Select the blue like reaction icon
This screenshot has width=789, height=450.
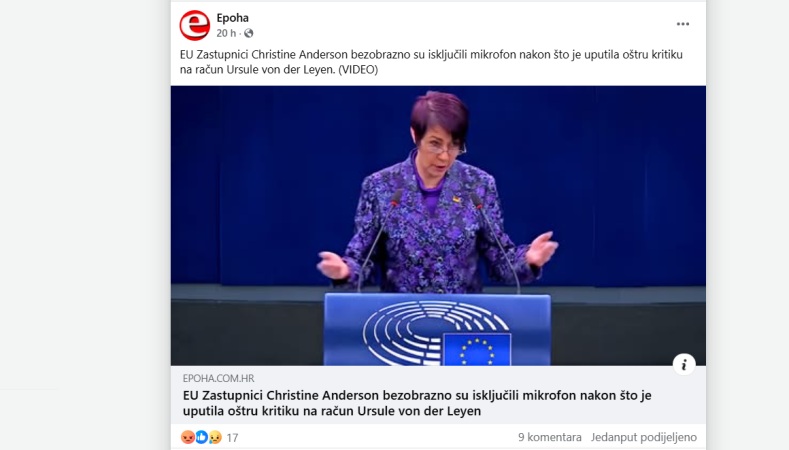pyautogui.click(x=201, y=437)
